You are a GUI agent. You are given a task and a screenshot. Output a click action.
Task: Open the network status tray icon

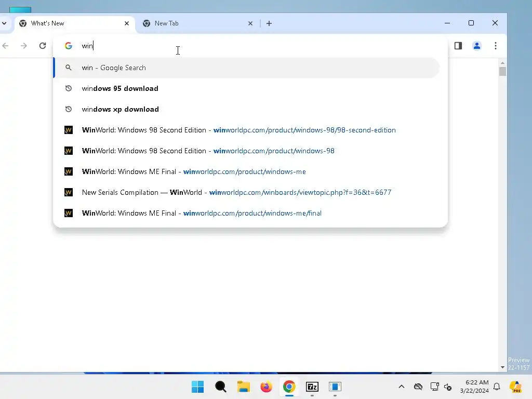pyautogui.click(x=434, y=387)
